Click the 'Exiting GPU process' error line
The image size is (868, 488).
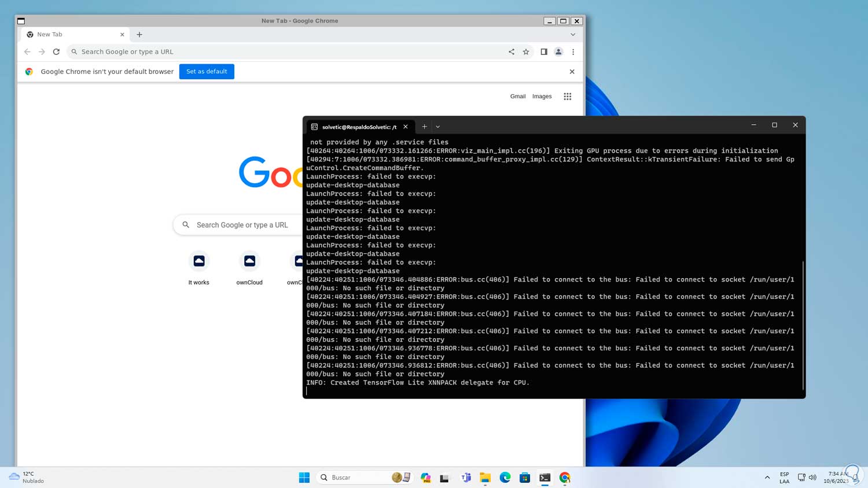[x=542, y=151]
